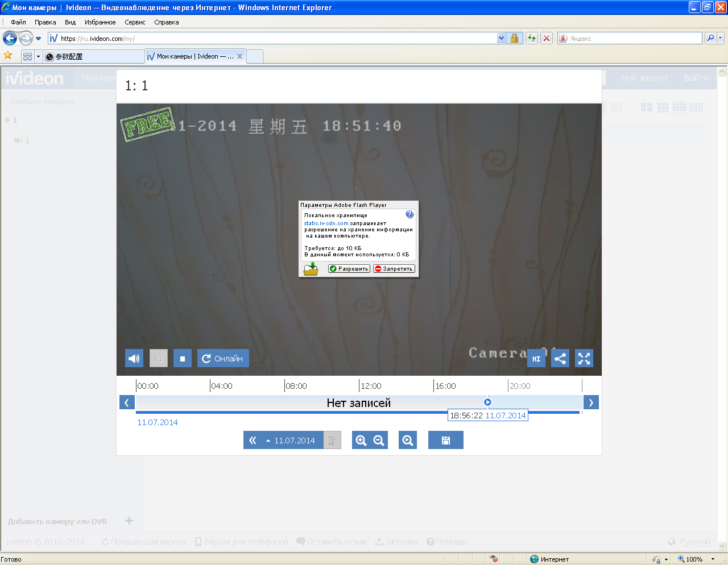Go forward with the browser Forward button
Image resolution: width=728 pixels, height=565 pixels.
[26, 38]
